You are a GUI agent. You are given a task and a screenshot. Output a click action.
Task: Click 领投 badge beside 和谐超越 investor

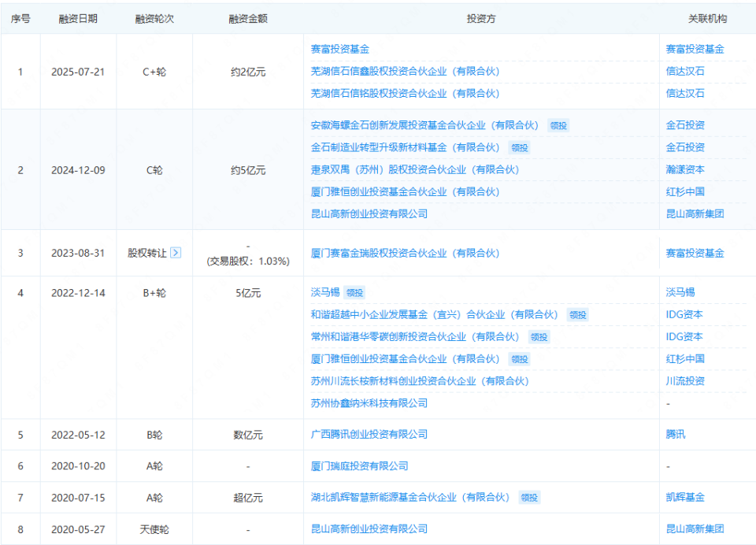tap(577, 316)
